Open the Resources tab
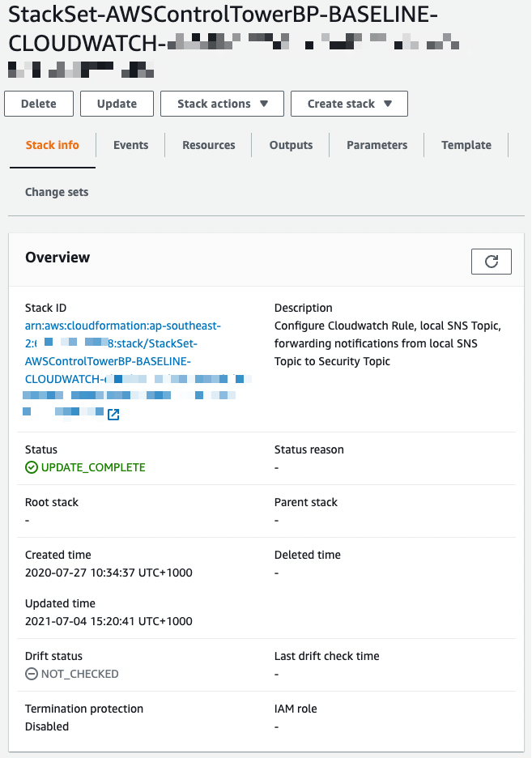Screen dimensions: 532x758 point(208,145)
